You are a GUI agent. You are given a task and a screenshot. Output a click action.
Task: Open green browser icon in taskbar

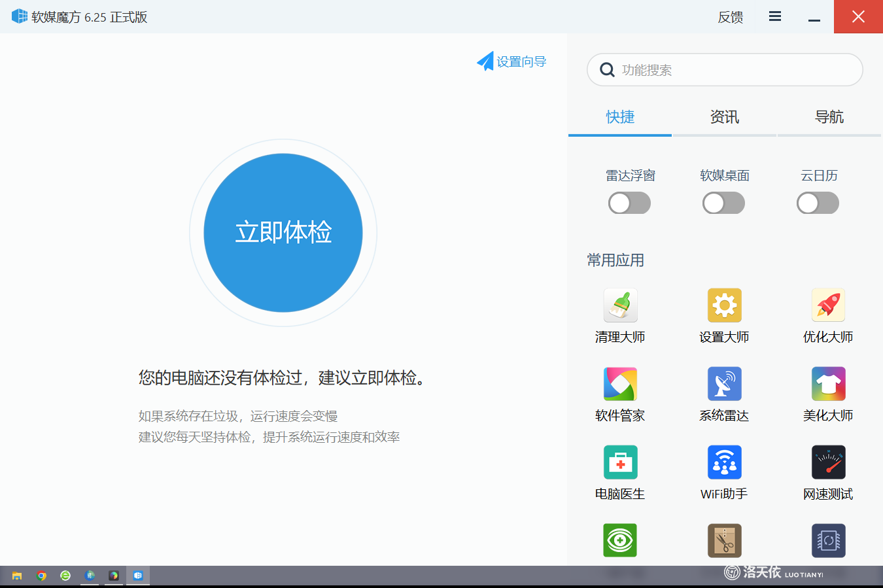[x=65, y=576]
